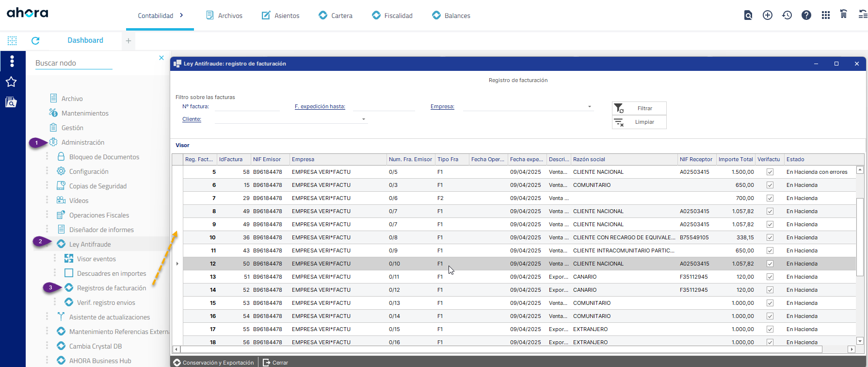Clear the Buscar nodo search with the X
The width and height of the screenshot is (868, 367).
tap(161, 58)
